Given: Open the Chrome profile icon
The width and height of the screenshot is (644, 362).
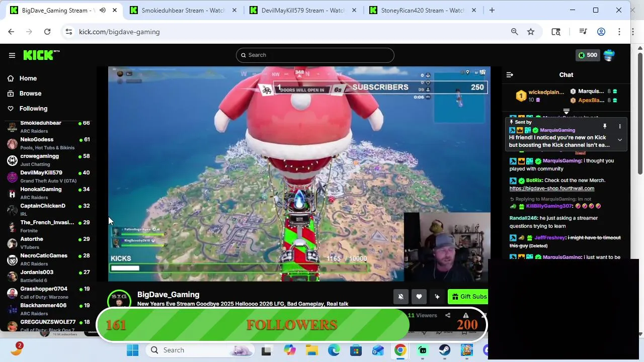Looking at the screenshot, I should coord(601,32).
